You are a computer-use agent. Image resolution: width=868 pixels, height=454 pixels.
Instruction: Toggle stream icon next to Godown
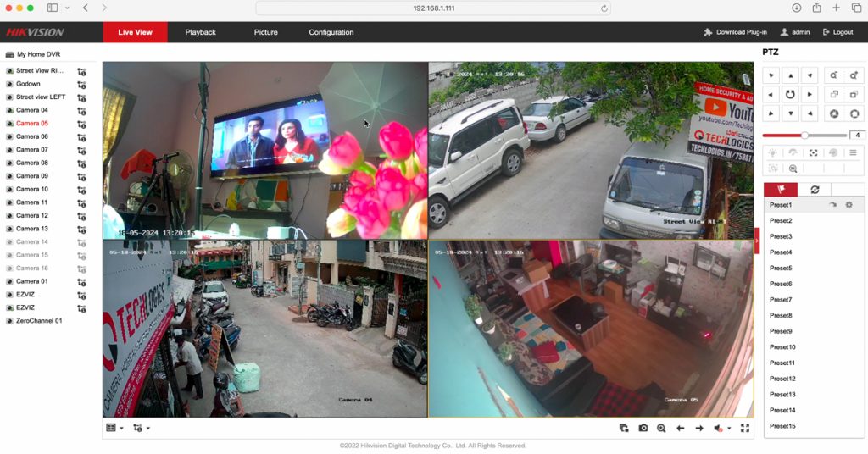coord(81,84)
